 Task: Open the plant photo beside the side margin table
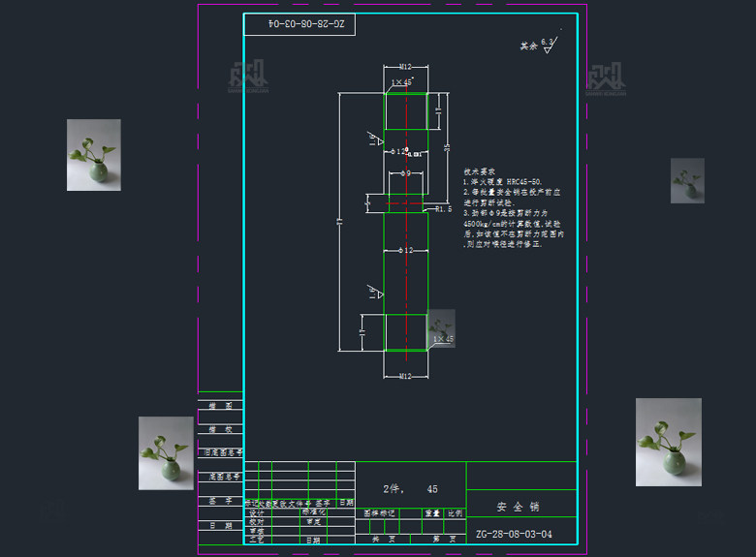tap(166, 453)
